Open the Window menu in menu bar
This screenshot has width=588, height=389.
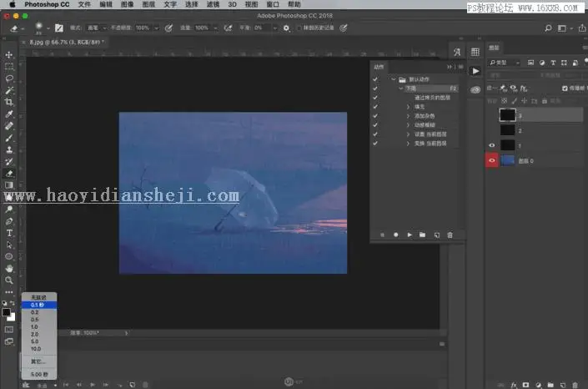pyautogui.click(x=273, y=4)
